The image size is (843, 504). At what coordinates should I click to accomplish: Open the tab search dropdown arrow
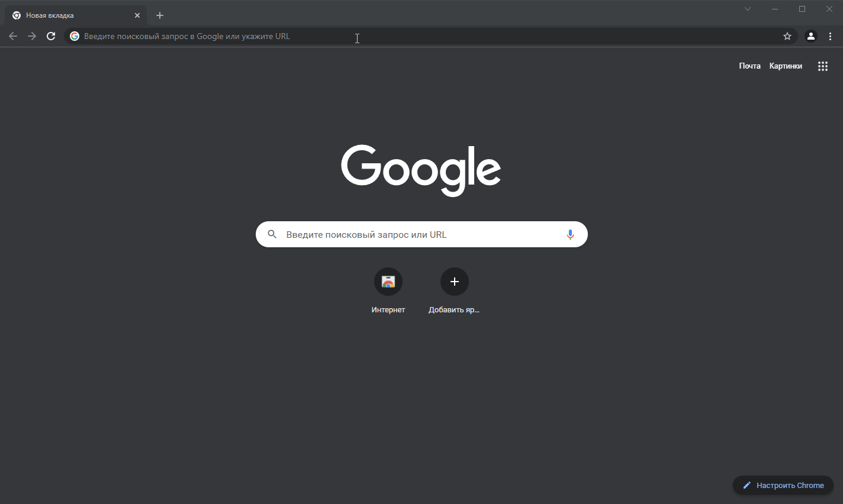coord(748,9)
